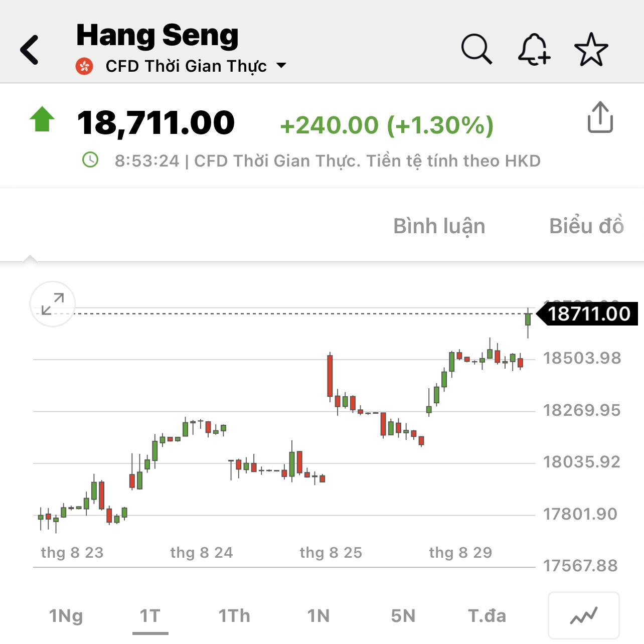
Task: Open the chart type line icon button
Action: point(584,615)
